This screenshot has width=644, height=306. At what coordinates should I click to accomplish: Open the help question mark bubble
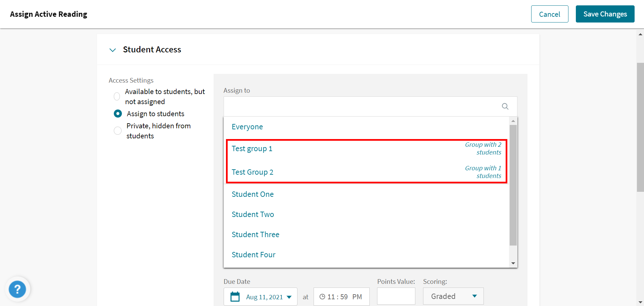pos(17,289)
